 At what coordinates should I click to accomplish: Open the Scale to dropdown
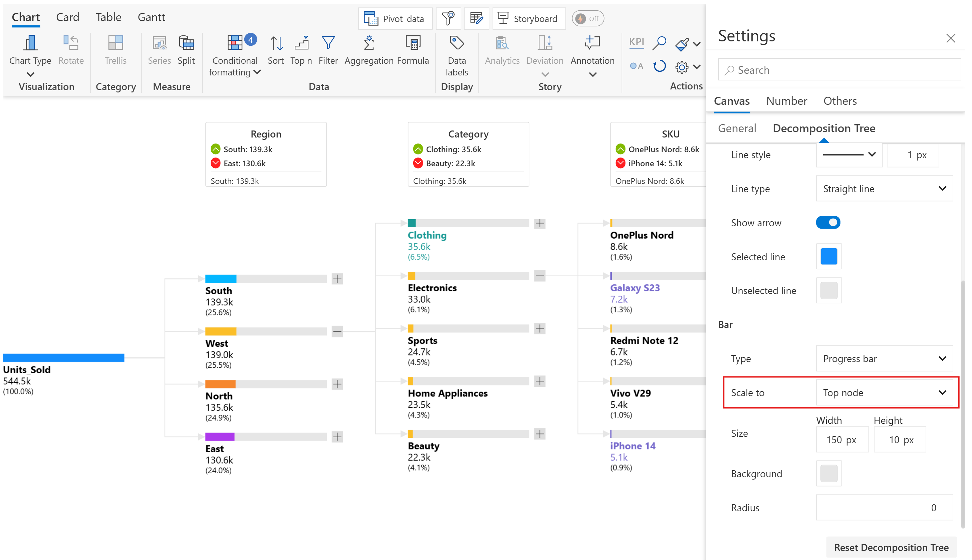pyautogui.click(x=884, y=393)
